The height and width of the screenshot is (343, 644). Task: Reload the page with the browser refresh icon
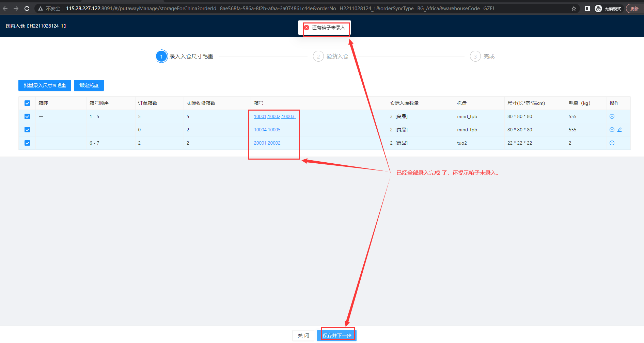(x=27, y=9)
